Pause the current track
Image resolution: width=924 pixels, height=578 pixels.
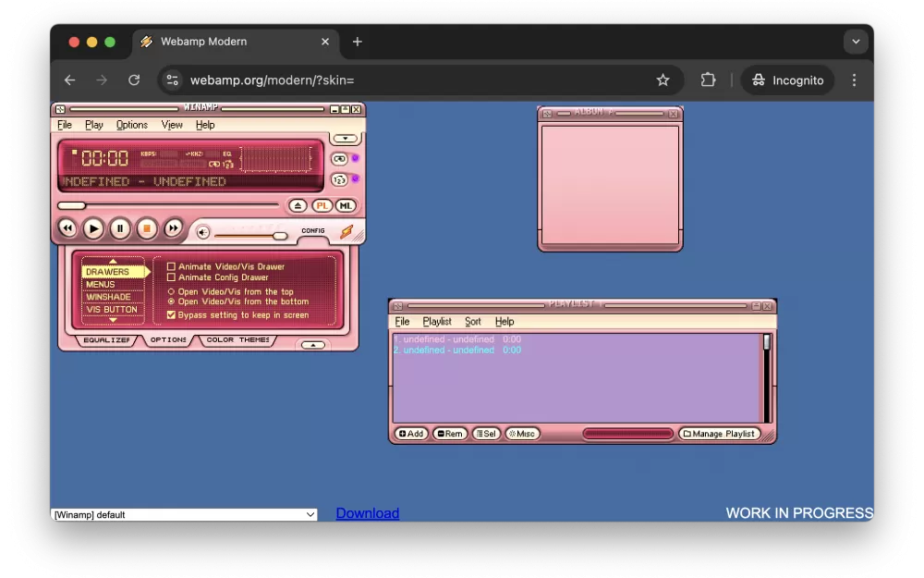click(x=120, y=228)
